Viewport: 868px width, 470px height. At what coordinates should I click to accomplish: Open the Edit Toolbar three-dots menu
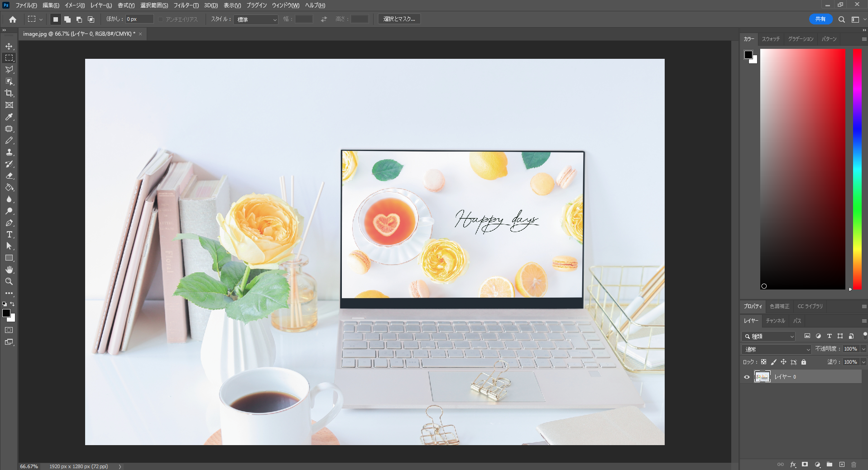pyautogui.click(x=9, y=294)
